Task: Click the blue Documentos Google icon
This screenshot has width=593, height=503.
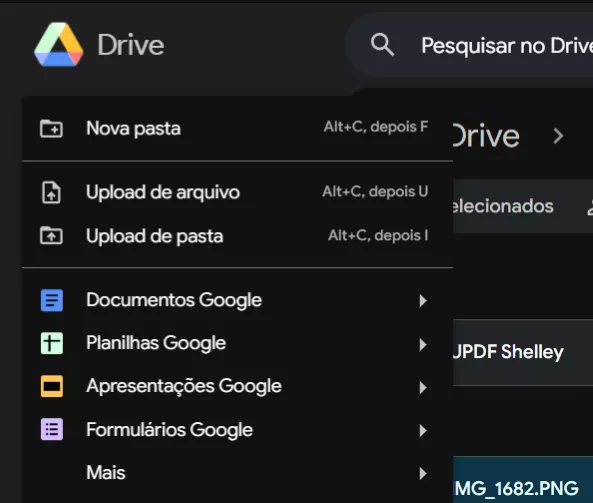Action: (52, 300)
